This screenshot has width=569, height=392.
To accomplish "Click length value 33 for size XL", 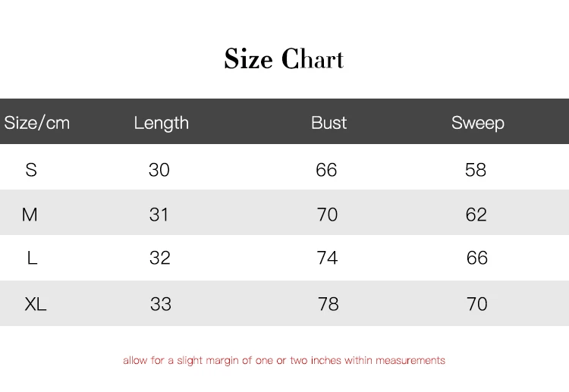I will click(161, 304).
